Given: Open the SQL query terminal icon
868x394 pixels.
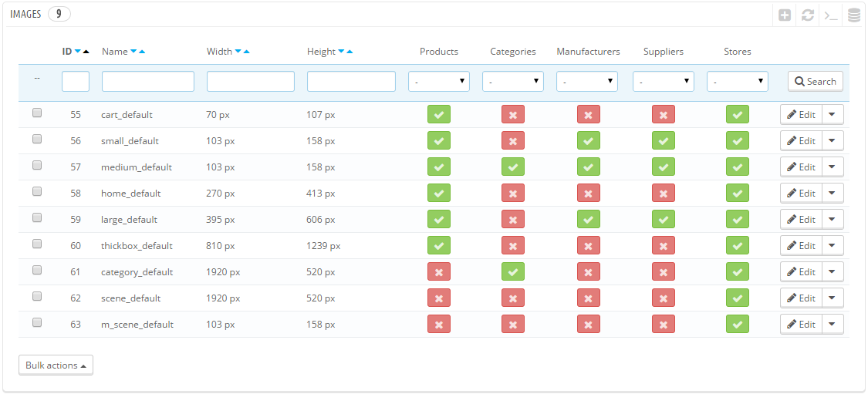Looking at the screenshot, I should tap(831, 15).
